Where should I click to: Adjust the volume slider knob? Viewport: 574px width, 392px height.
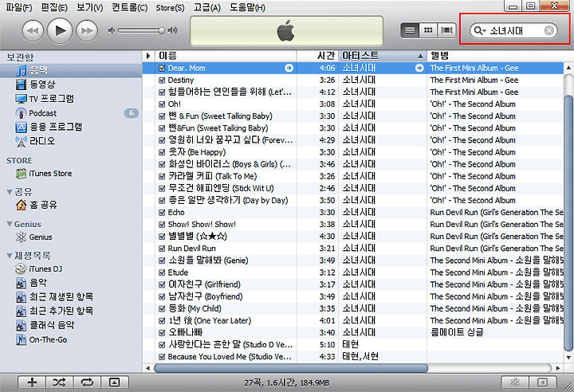(161, 30)
